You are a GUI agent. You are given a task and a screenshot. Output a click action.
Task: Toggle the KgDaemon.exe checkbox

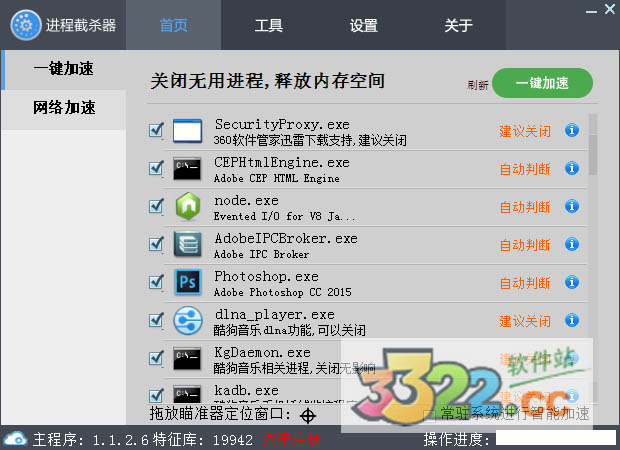156,358
